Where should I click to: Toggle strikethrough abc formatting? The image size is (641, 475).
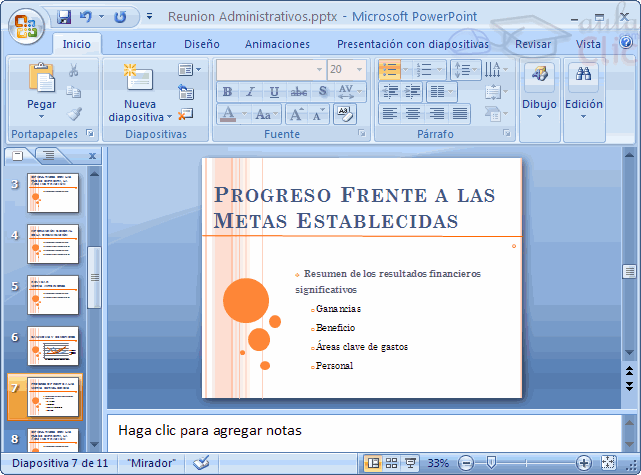pos(299,92)
